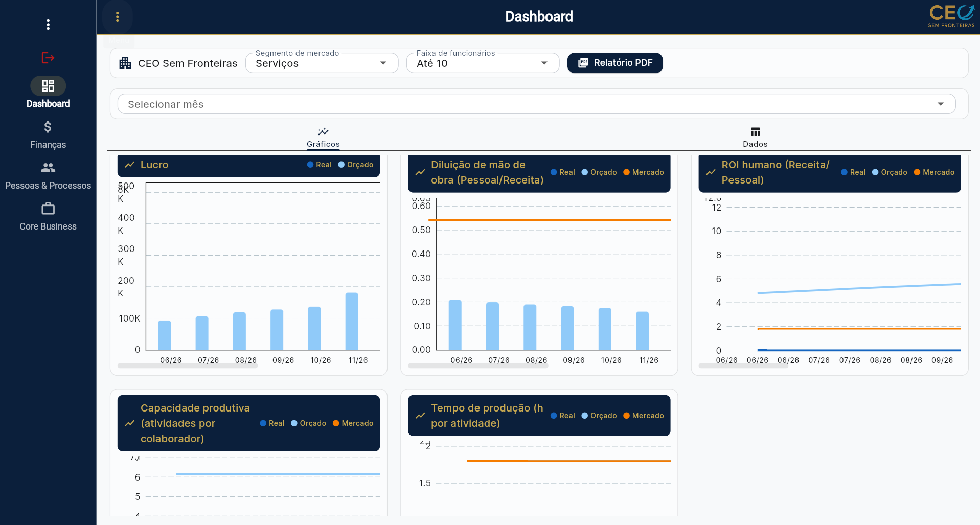Click the CEO Sem Fronteiras logo
This screenshot has width=980, height=525.
[x=951, y=16]
